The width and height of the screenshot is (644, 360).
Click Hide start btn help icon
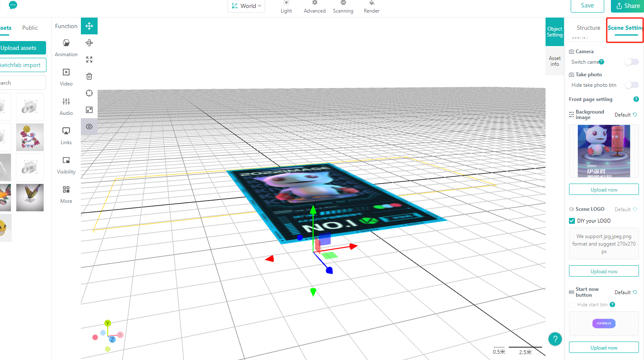[x=613, y=305]
